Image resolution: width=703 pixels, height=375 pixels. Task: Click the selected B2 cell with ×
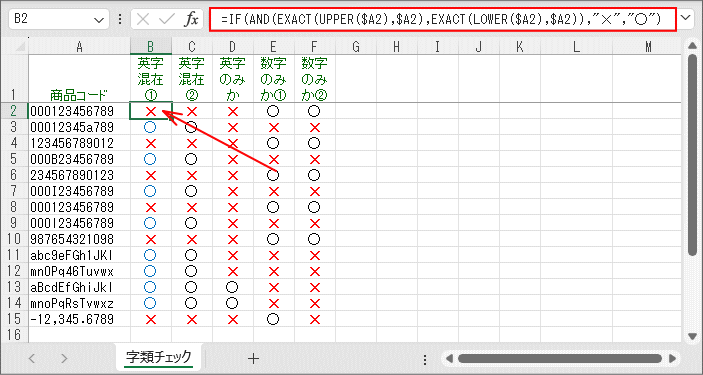click(151, 111)
